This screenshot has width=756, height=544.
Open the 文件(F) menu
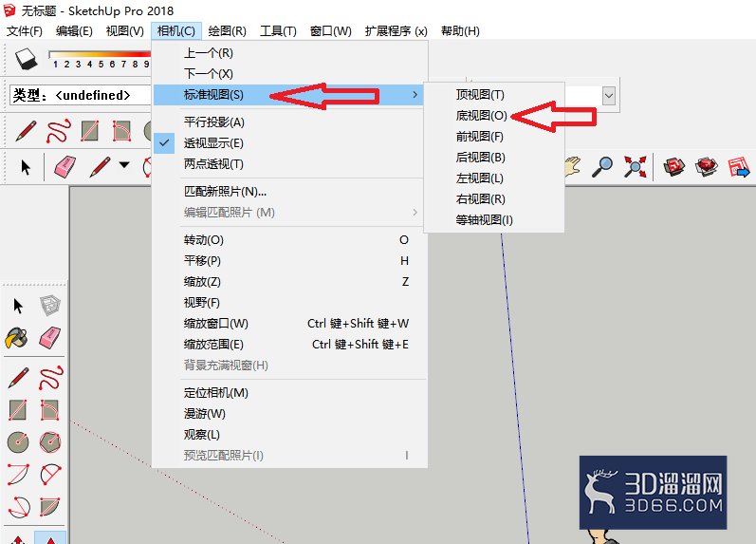click(x=24, y=31)
